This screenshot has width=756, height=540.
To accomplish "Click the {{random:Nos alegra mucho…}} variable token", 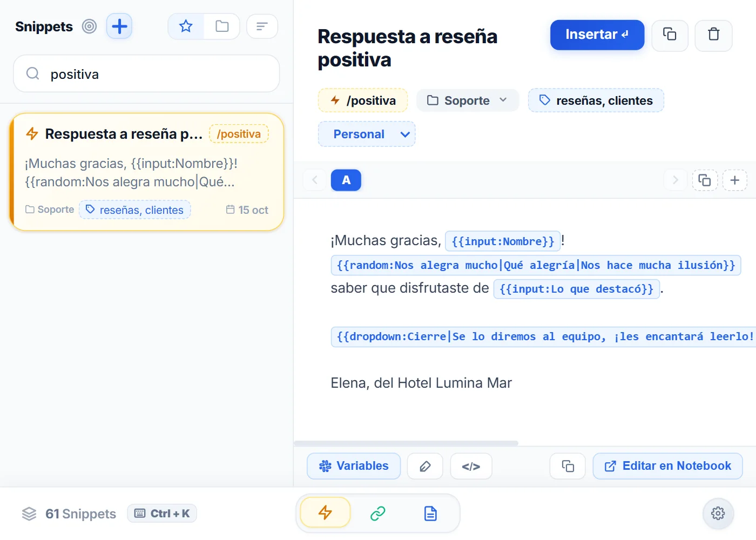I will click(x=536, y=265).
